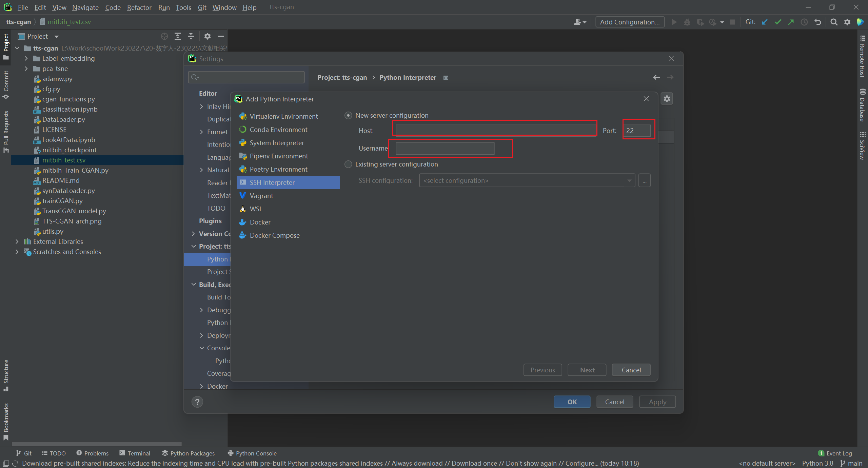Select TransCGAN_model.py in project tree
The width and height of the screenshot is (868, 468).
click(74, 211)
